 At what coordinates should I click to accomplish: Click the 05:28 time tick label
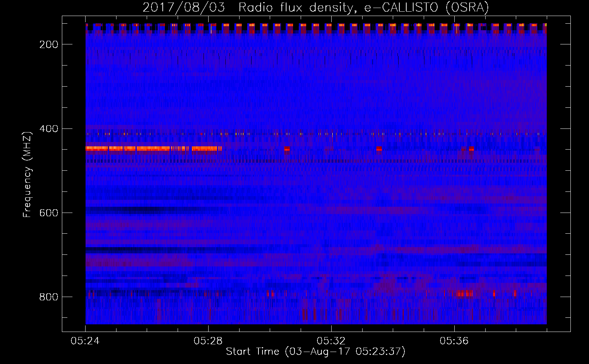coord(208,341)
